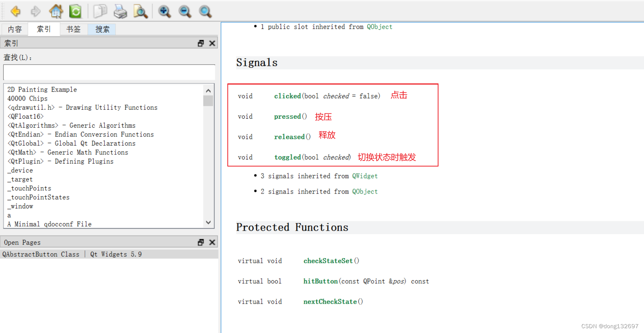Sync with table of contents icon
The image size is (644, 333).
[76, 11]
